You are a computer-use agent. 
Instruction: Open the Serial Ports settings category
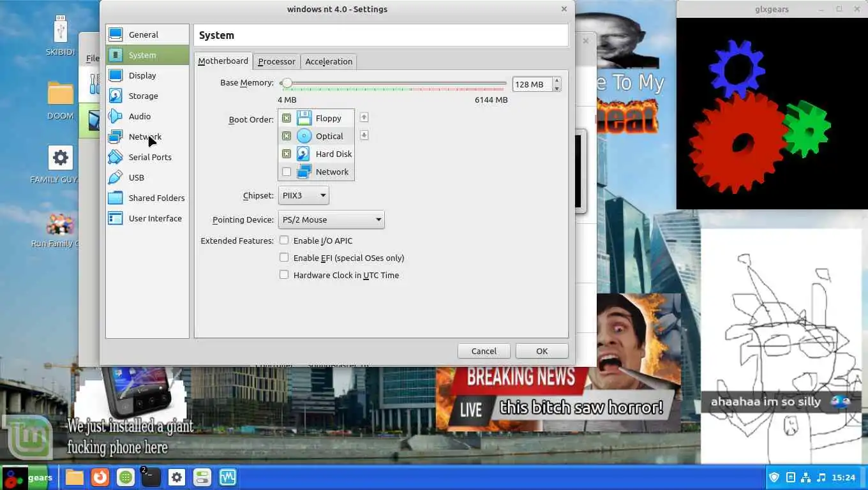147,157
